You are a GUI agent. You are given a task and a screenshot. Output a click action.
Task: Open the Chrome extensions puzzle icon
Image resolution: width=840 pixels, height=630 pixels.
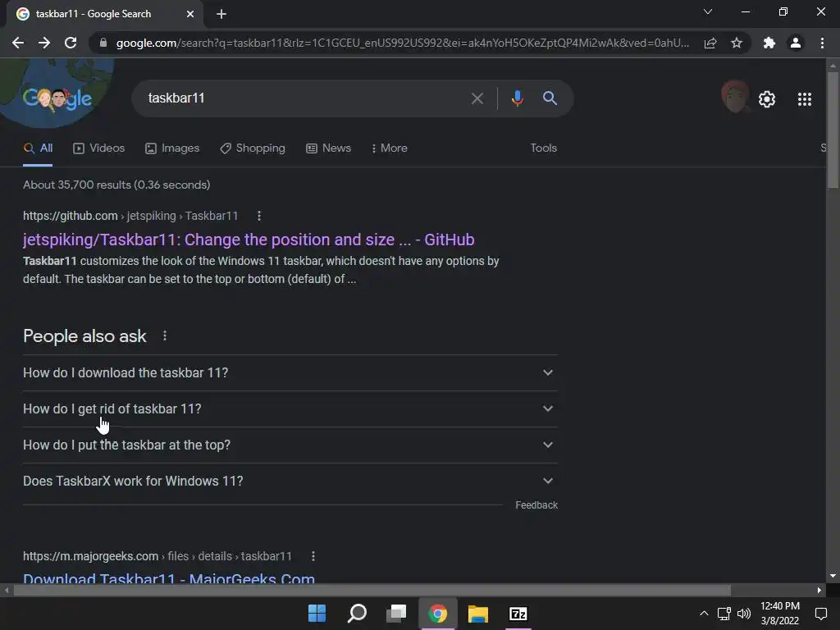click(769, 43)
